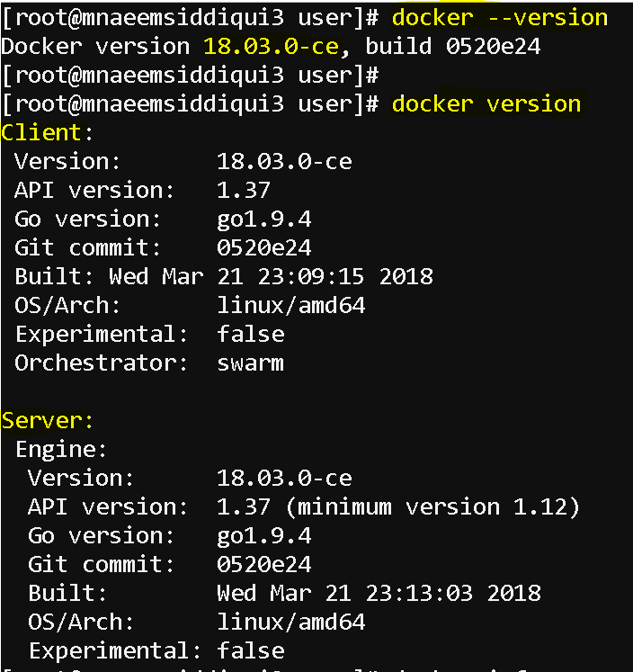Click the Client Experimental false value

251,335
